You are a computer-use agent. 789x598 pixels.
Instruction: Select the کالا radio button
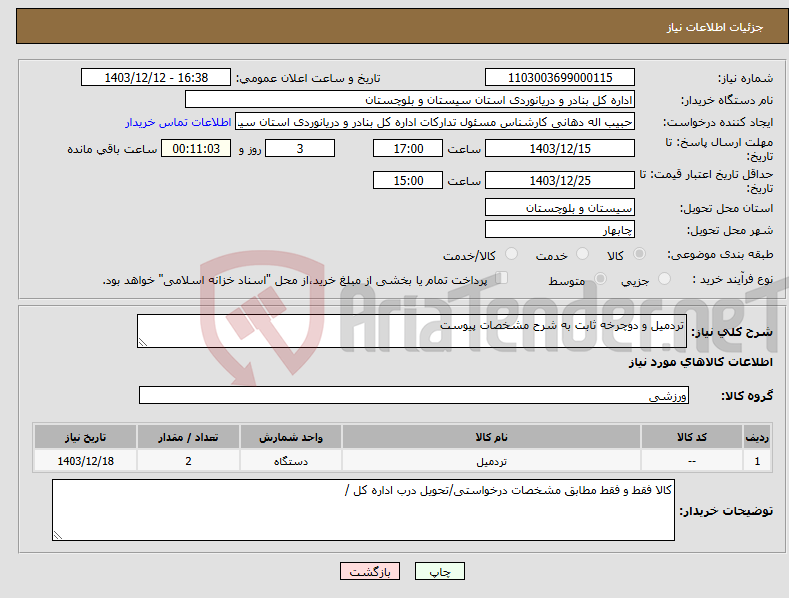(639, 254)
